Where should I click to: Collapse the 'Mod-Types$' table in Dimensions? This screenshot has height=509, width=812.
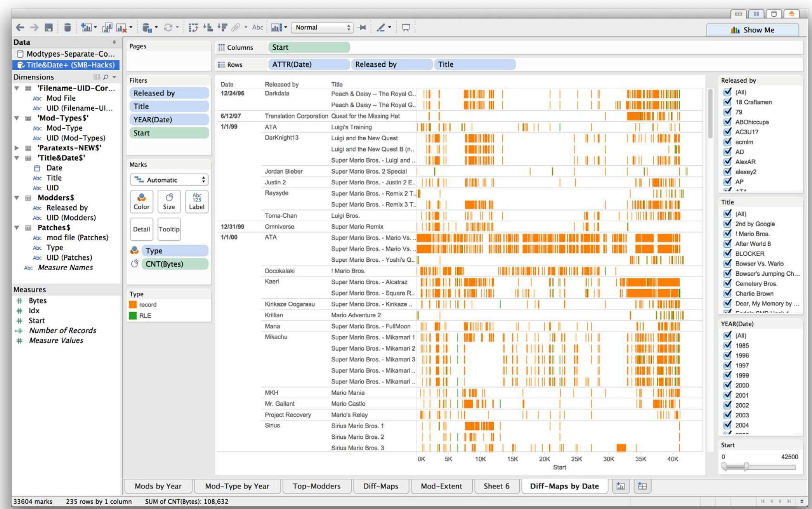pyautogui.click(x=17, y=118)
